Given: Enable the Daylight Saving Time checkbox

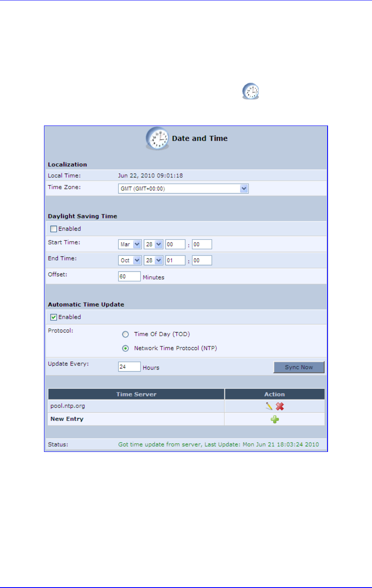Looking at the screenshot, I should [x=53, y=229].
